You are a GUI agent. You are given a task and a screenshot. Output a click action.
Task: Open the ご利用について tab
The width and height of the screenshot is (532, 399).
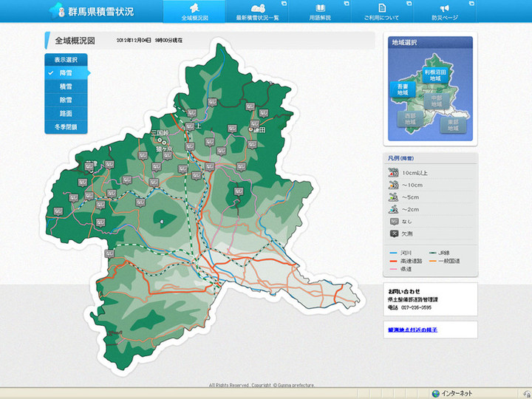pyautogui.click(x=382, y=12)
